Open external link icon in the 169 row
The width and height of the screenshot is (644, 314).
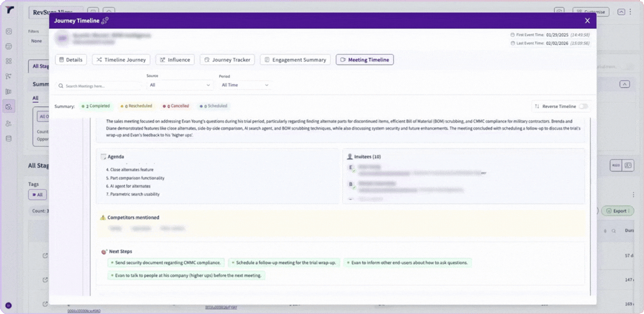(x=45, y=303)
